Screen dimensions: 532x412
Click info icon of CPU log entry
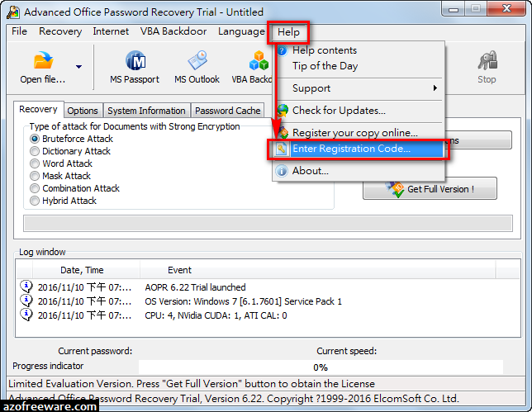pos(26,315)
